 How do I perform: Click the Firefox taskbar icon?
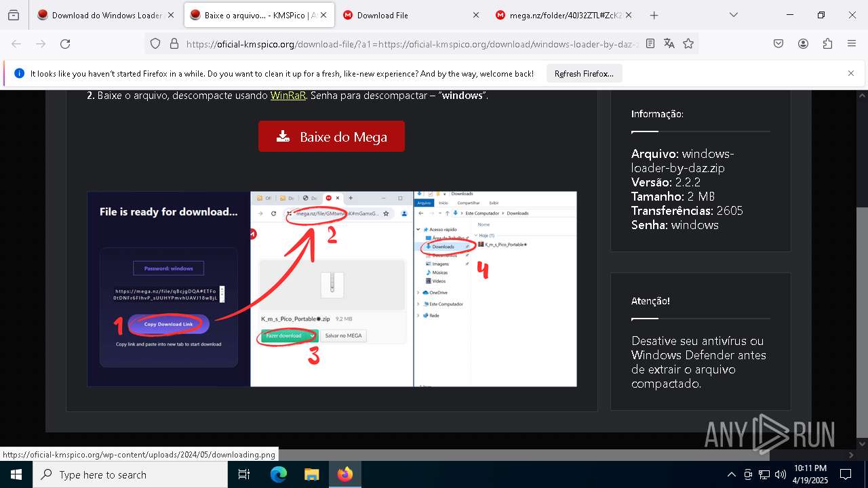(x=345, y=474)
